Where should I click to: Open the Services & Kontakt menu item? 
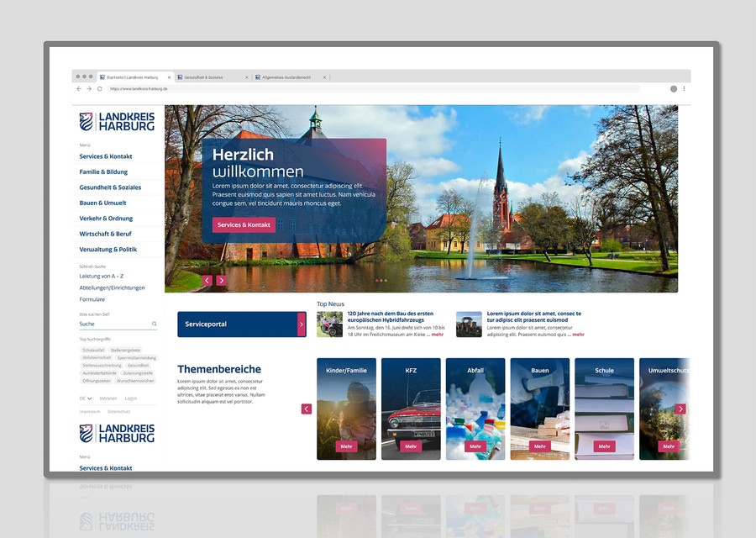[x=106, y=156]
